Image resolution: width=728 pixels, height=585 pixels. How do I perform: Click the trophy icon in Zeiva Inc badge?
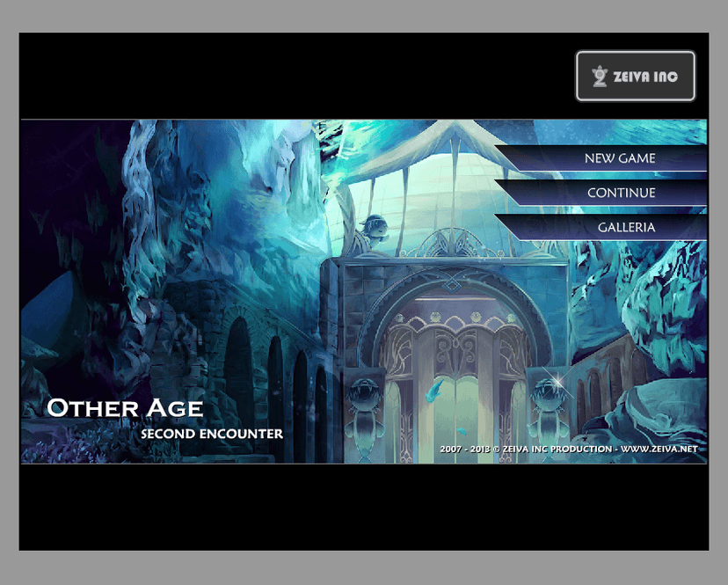pyautogui.click(x=600, y=77)
